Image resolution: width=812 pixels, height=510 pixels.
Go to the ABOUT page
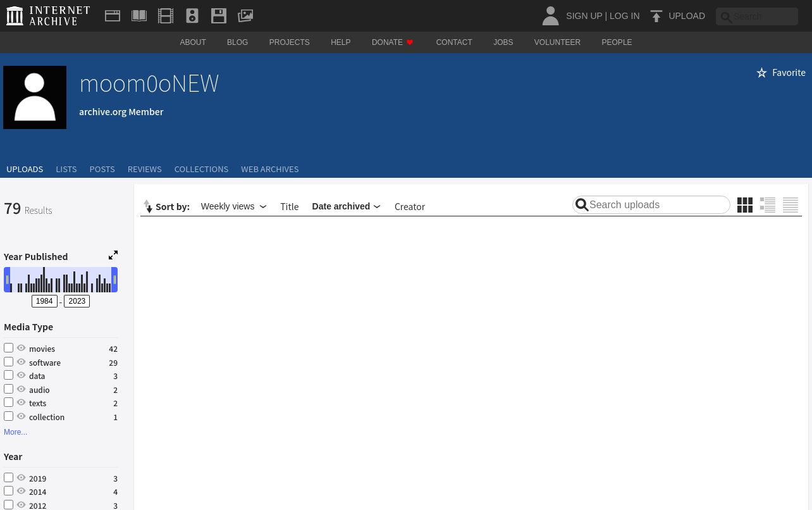coord(193,42)
